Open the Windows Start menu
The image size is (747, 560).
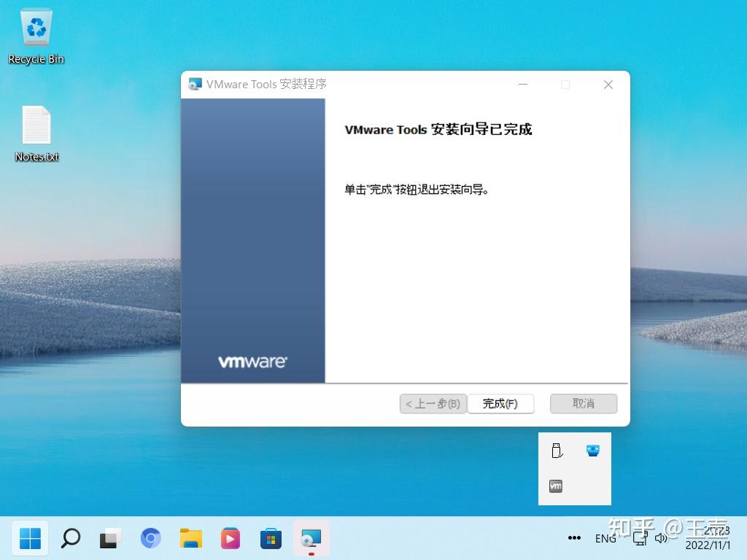[x=30, y=538]
